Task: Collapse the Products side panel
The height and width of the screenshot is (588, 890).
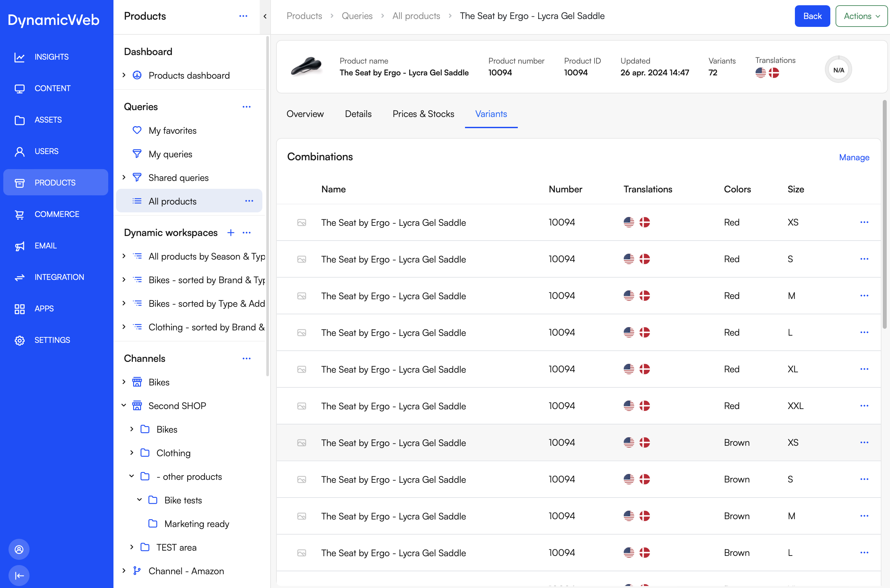Action: point(265,16)
